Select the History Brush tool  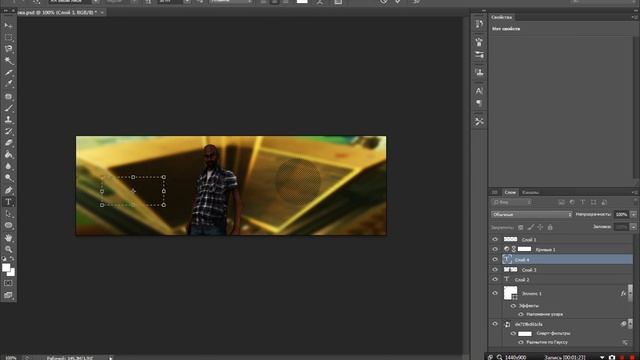8,131
